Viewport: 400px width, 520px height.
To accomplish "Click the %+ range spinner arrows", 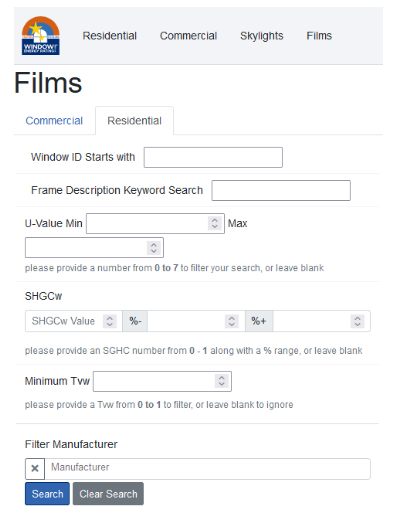I will 357,321.
